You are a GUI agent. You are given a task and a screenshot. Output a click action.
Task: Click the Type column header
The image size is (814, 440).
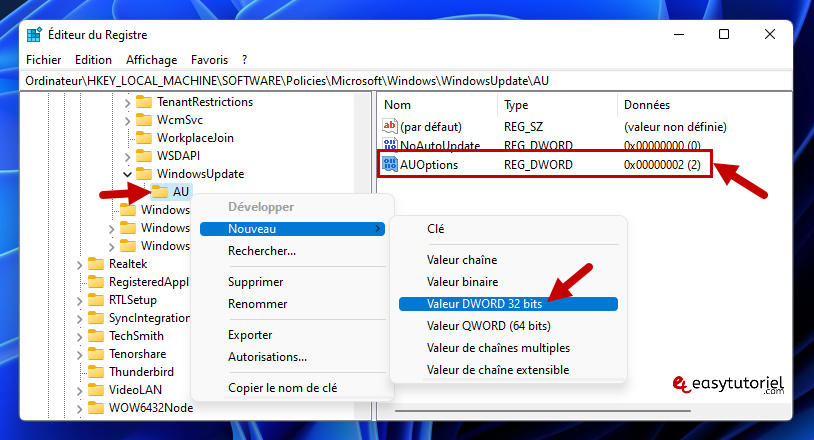[x=557, y=105]
